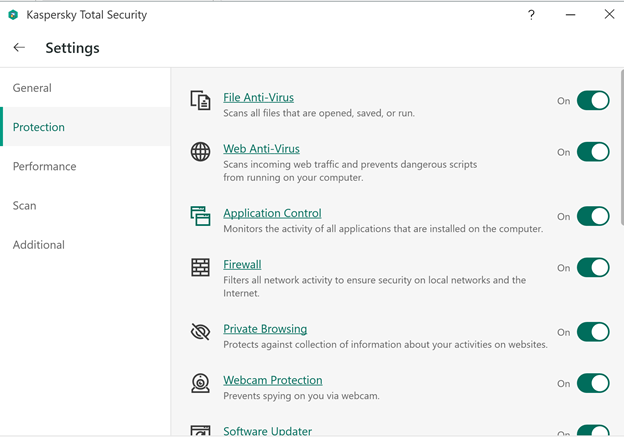Click the 'Kaspersky Total Security' window title

click(87, 15)
